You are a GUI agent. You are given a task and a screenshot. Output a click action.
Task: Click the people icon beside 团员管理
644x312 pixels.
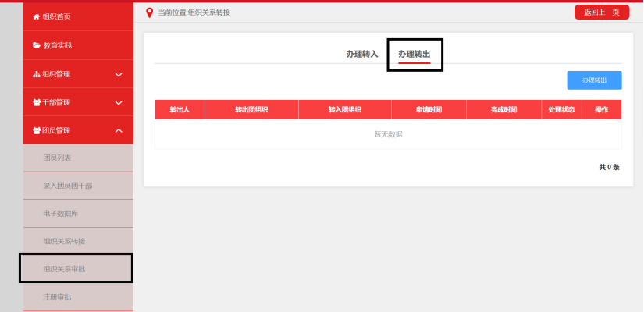pos(36,130)
